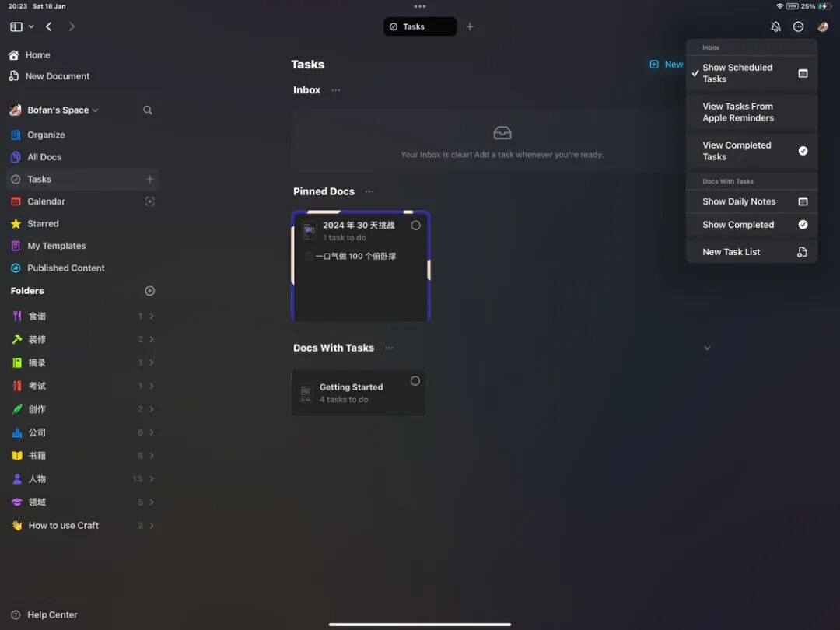Image resolution: width=840 pixels, height=630 pixels.
Task: Go forward with the right arrow
Action: pos(72,26)
